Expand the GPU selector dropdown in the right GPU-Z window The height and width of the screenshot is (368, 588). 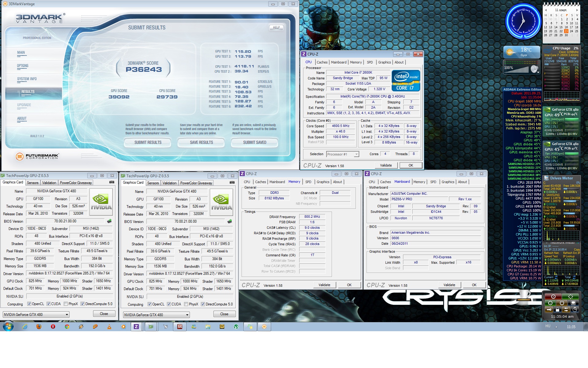pyautogui.click(x=187, y=315)
